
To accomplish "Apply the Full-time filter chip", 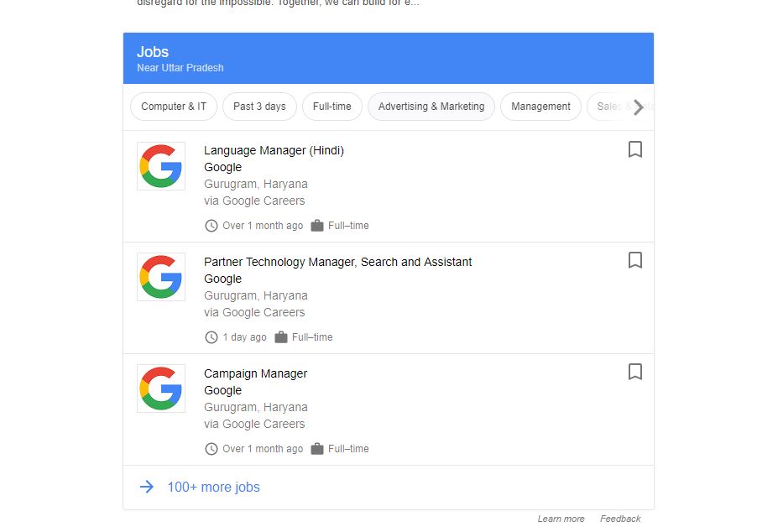I will pos(332,107).
